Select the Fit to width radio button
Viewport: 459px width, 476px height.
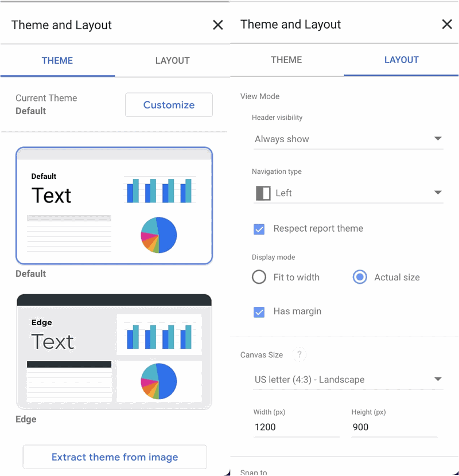click(259, 278)
